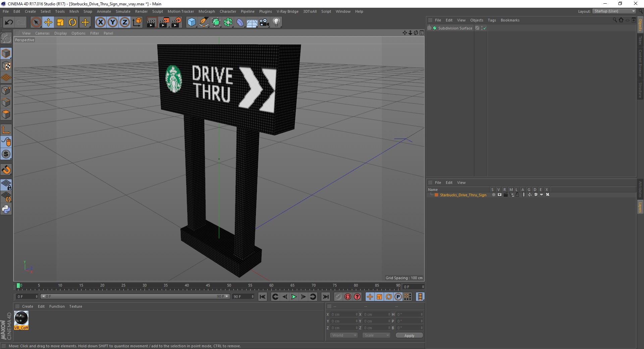644x349 pixels.
Task: Click Make Editable icon in left toolbar
Action: coord(6,38)
